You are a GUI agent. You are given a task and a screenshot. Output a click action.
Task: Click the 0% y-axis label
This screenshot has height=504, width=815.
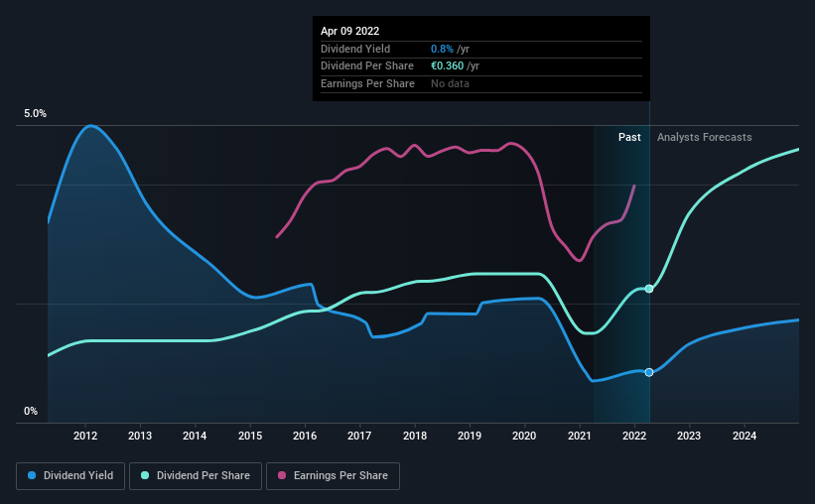31,411
